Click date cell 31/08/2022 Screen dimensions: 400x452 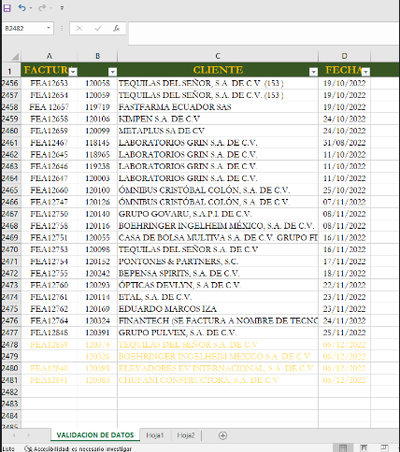tap(344, 143)
